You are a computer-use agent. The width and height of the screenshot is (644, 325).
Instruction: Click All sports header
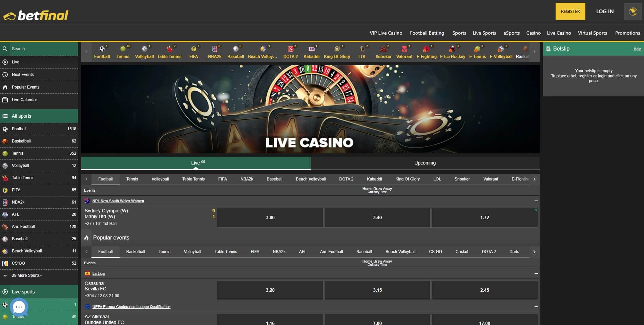click(x=39, y=116)
